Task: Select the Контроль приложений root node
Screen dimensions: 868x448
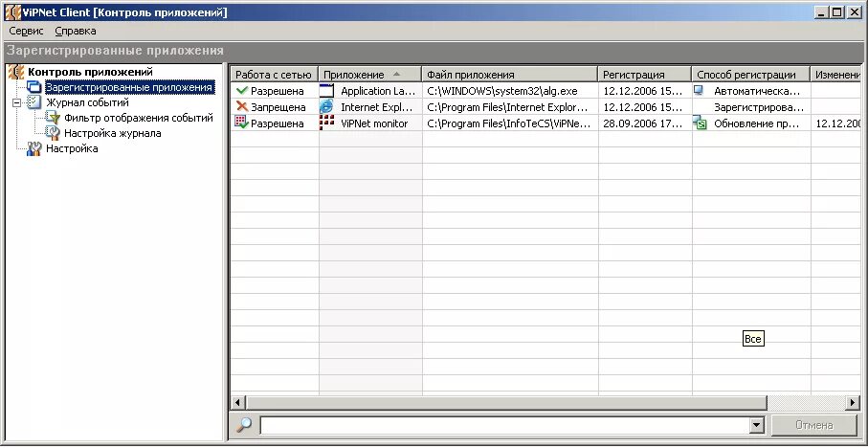Action: point(90,72)
